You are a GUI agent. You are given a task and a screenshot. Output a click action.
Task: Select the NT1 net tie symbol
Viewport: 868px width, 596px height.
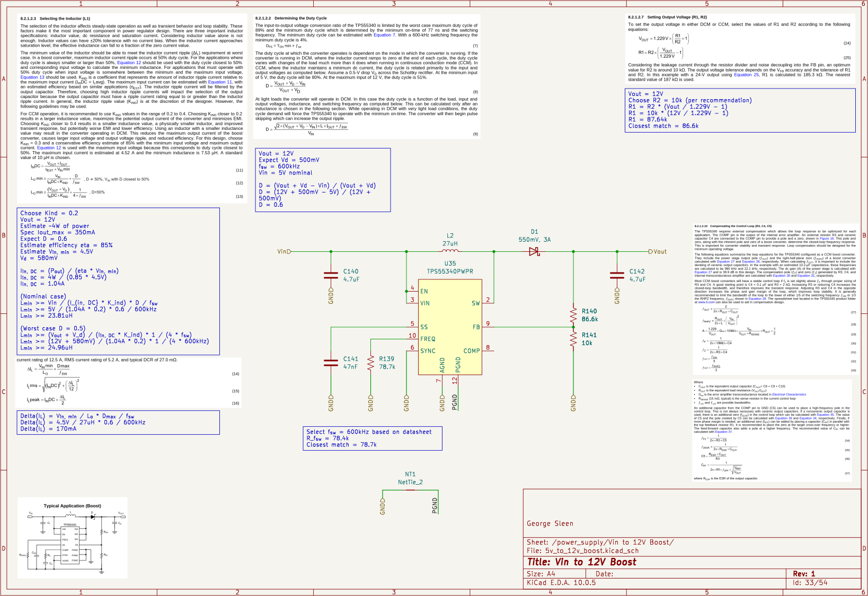pos(410,490)
